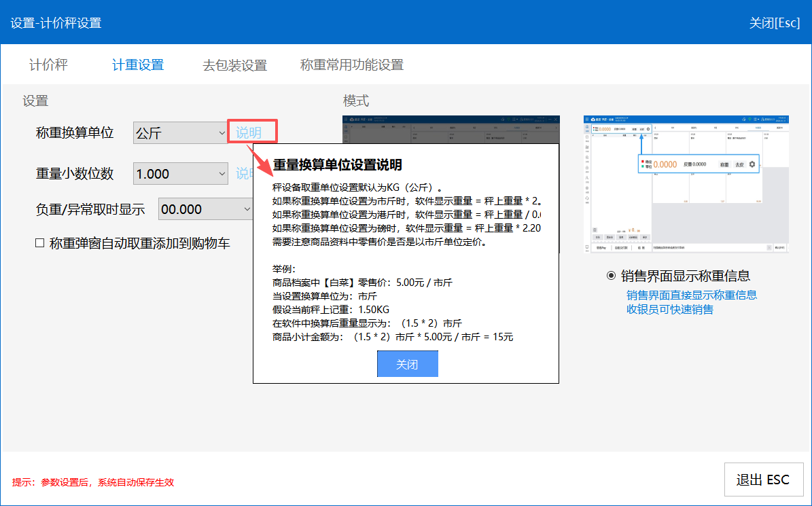Select the 计重设置 tab
Screen dimensions: 812x506
(138, 65)
